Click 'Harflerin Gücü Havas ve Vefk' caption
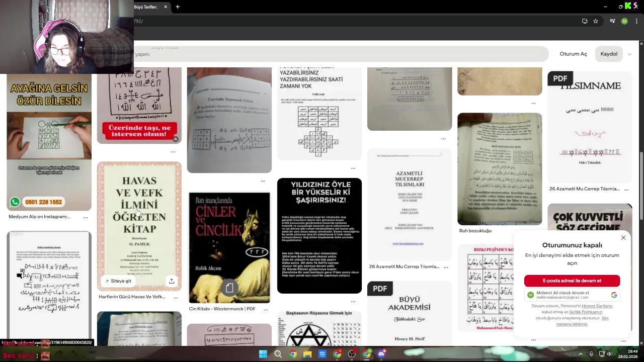This screenshot has height=362, width=644. [132, 297]
